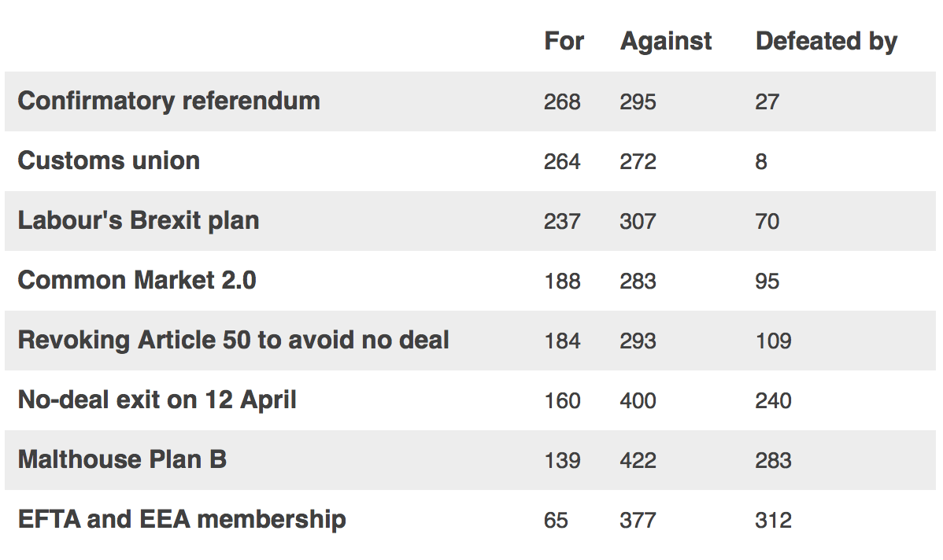943x560 pixels.
Task: Click the 139 For value for Malthouse Plan B
Action: point(562,460)
